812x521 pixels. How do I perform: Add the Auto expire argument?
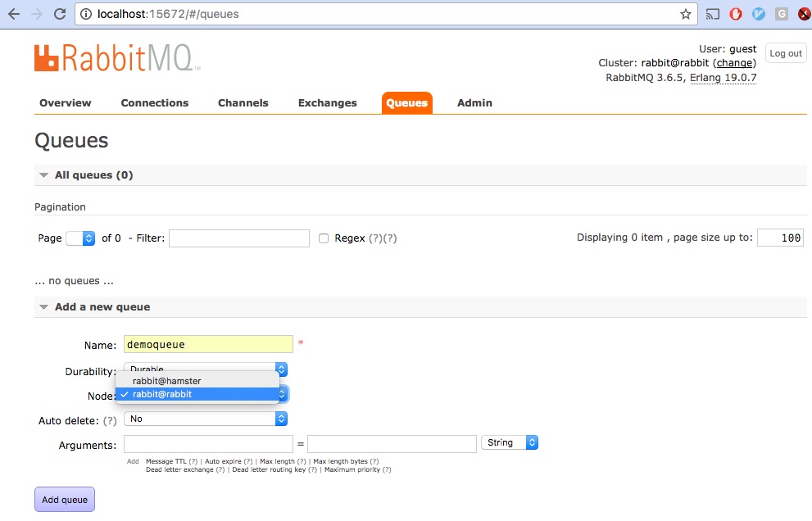click(223, 461)
